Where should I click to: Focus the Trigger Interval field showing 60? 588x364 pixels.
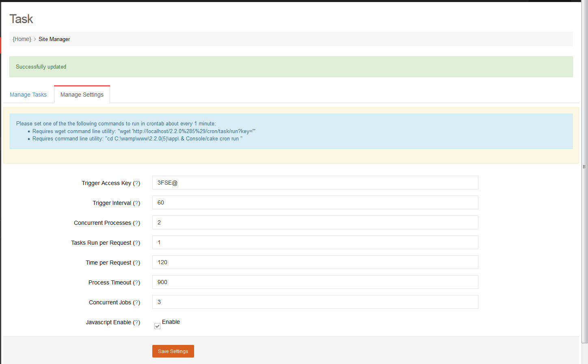pos(315,202)
